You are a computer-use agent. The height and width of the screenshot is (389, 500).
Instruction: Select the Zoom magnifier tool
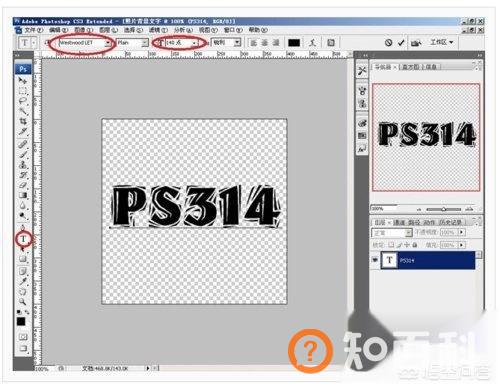[23, 302]
